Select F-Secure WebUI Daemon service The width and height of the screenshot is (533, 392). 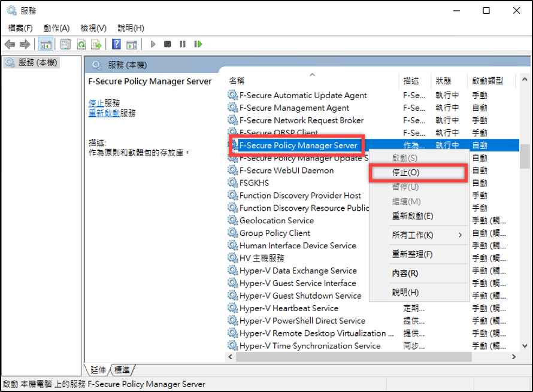tap(286, 170)
